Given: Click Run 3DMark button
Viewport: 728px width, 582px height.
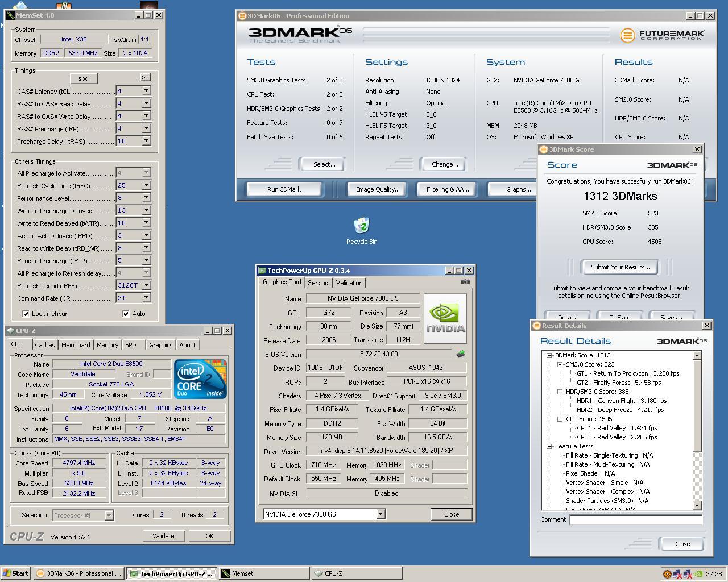Looking at the screenshot, I should [284, 189].
